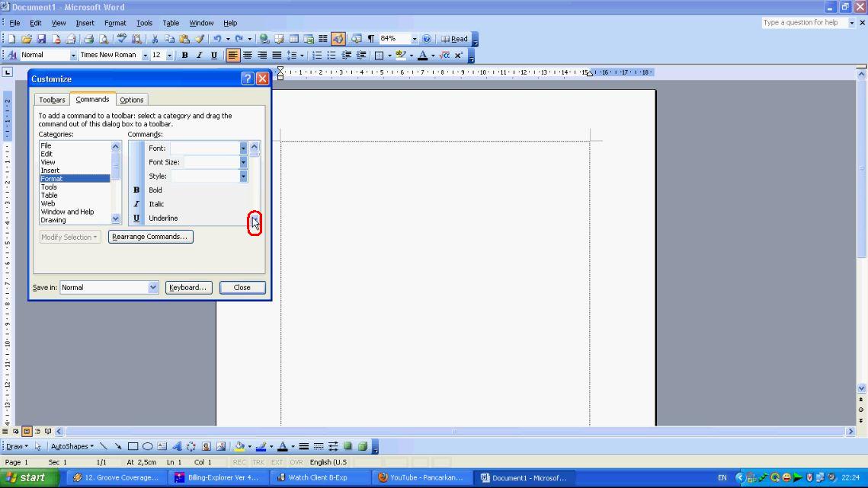This screenshot has width=868, height=488.
Task: Toggle Show/Hide paragraph marks
Action: pos(371,39)
